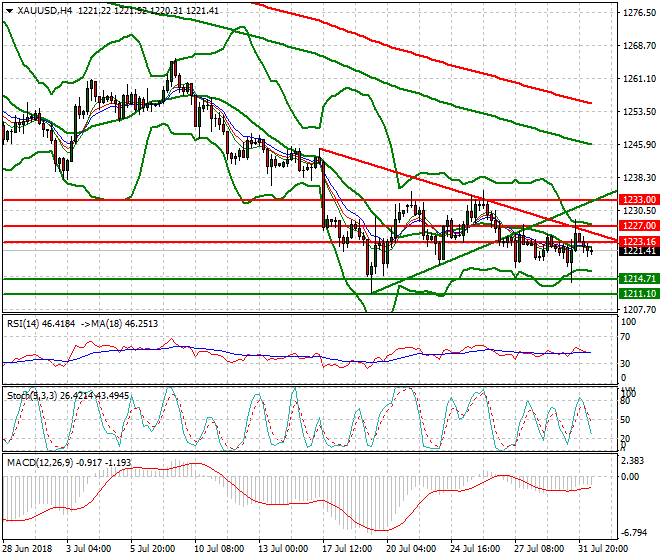Click the 1245.90 price scale value
This screenshot has height=560, width=660.
point(639,144)
